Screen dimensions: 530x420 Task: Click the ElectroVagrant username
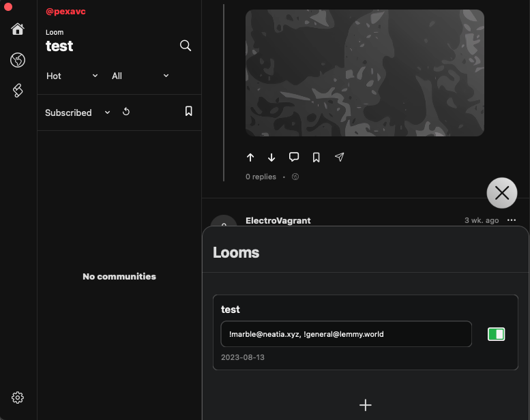278,221
